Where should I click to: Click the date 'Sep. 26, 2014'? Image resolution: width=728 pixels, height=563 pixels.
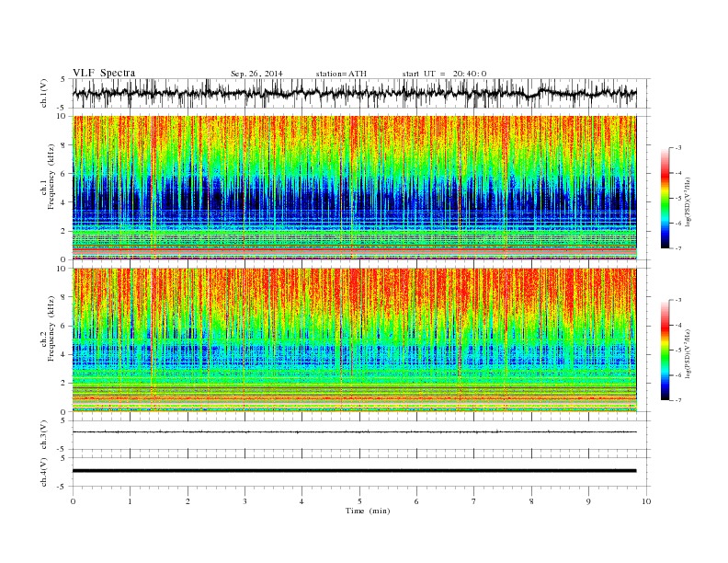[256, 74]
